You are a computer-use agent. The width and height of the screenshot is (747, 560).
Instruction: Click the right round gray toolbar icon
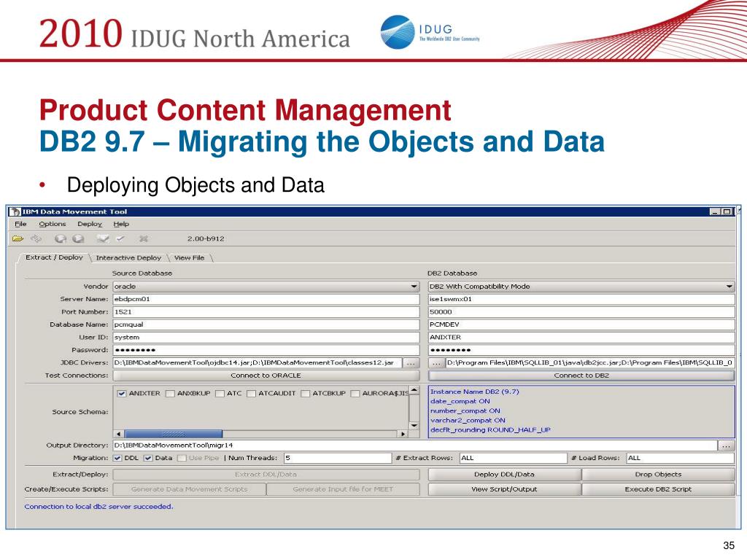(x=78, y=238)
